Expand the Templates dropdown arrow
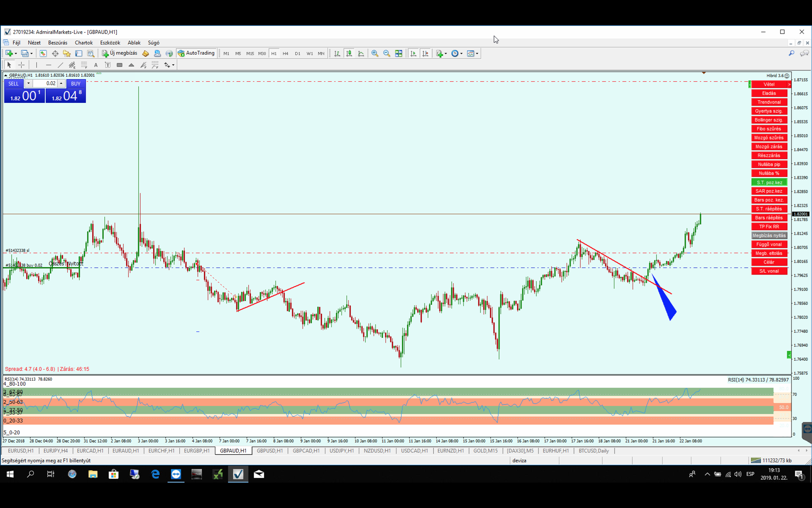Viewport: 812px width, 508px height. [x=477, y=54]
